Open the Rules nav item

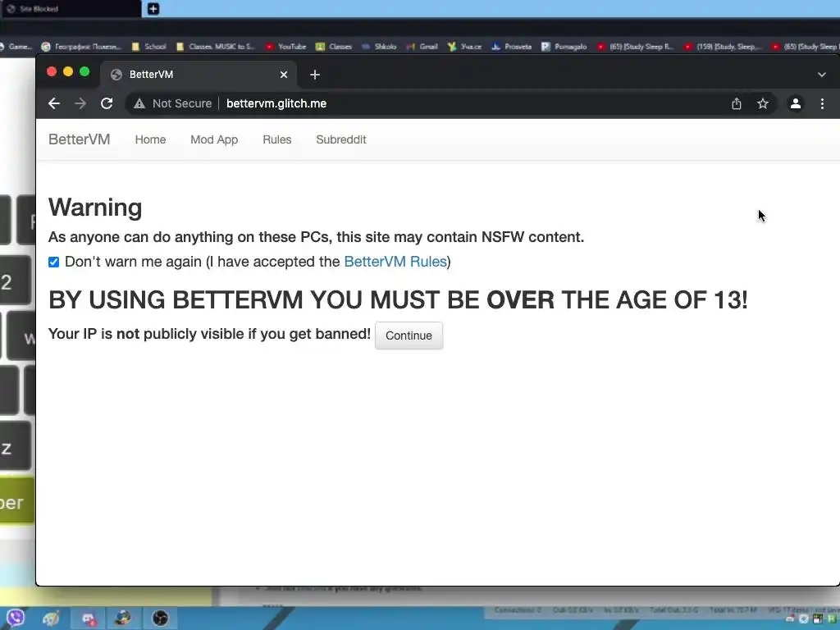(x=277, y=139)
